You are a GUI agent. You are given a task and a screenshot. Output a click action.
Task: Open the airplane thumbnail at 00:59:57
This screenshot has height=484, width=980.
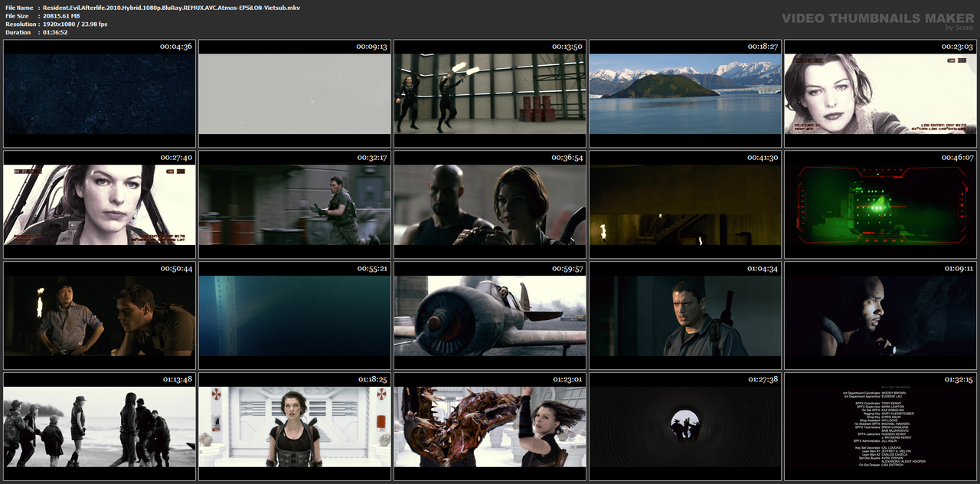[491, 316]
